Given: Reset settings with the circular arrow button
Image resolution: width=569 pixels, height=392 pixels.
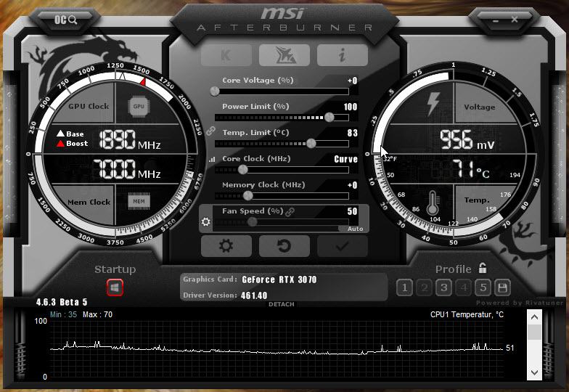Looking at the screenshot, I should point(284,246).
